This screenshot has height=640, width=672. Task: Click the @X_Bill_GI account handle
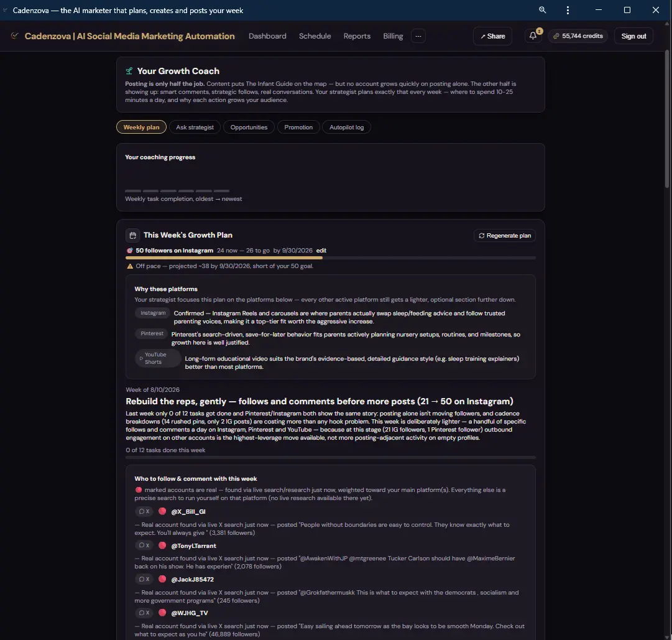[188, 511]
